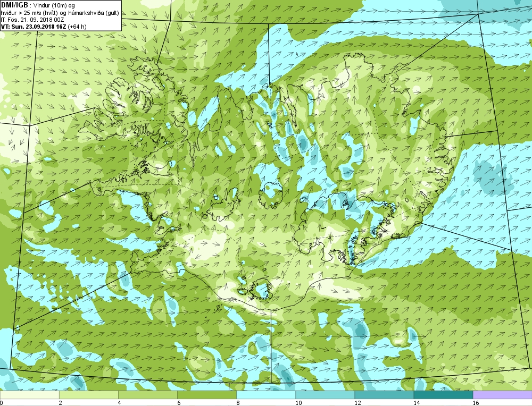This screenshot has height=406, width=532.
Task: Click the 12–14 m/s teal legend swatch
Action: pos(384,395)
